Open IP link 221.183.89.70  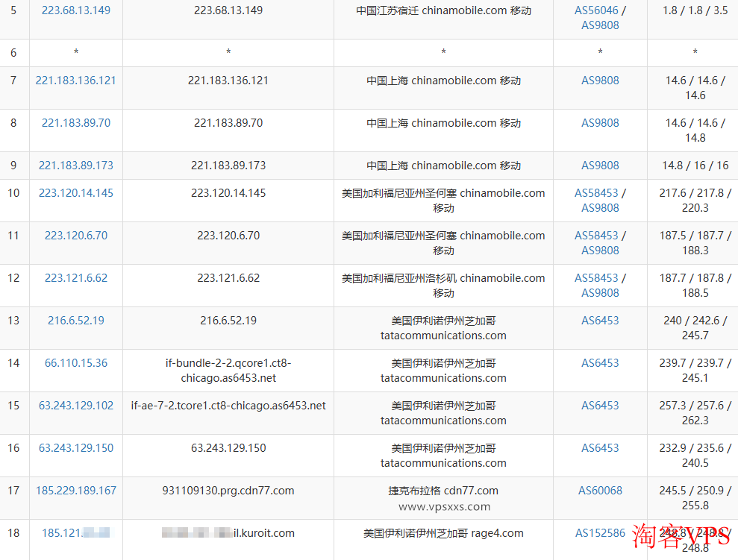coord(76,123)
